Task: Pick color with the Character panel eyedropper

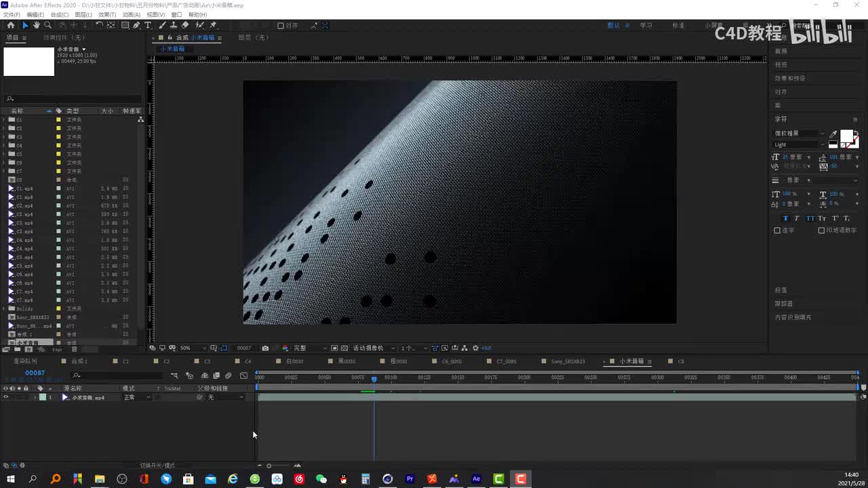Action: 833,134
